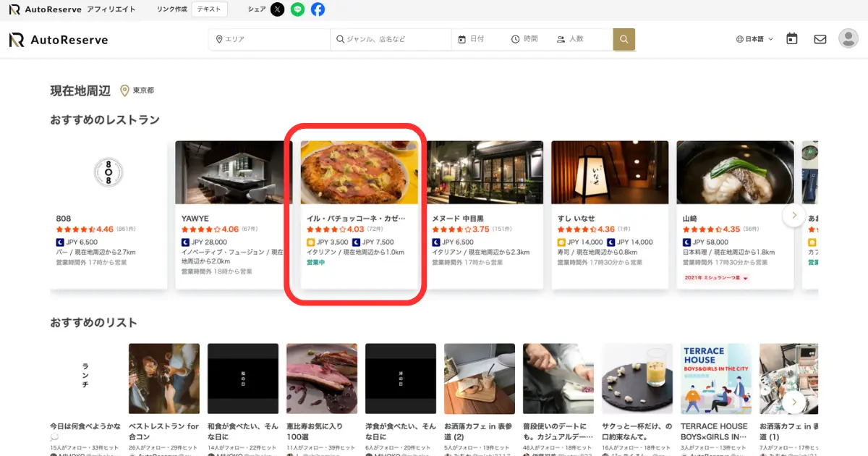868x456 pixels.
Task: Open the イル・パチョッコーネ pizza photo
Action: pos(359,172)
